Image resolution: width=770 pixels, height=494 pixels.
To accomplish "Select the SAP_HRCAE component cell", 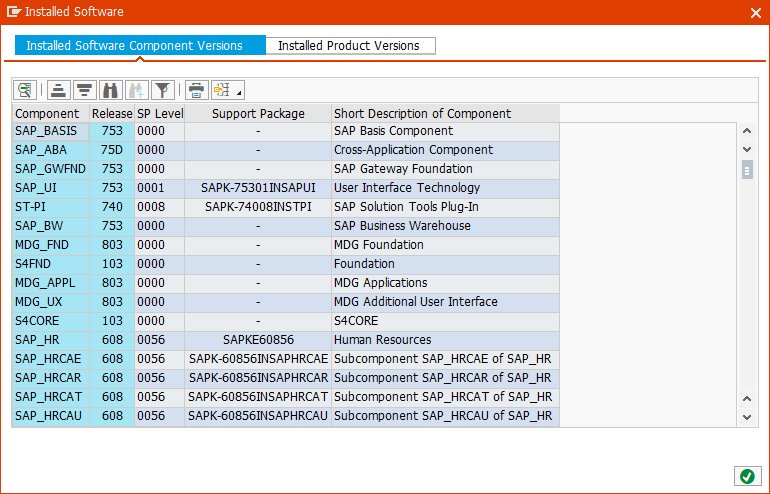I will [51, 359].
